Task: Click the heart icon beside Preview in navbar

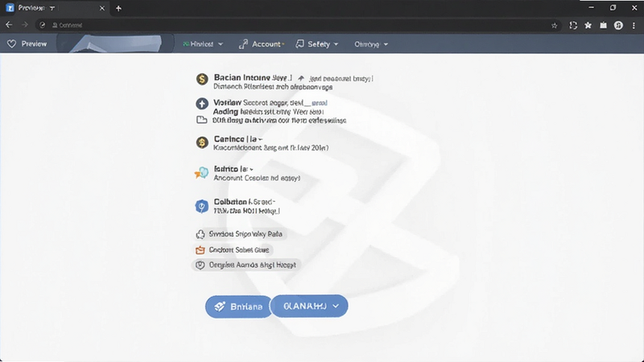Action: [x=11, y=44]
